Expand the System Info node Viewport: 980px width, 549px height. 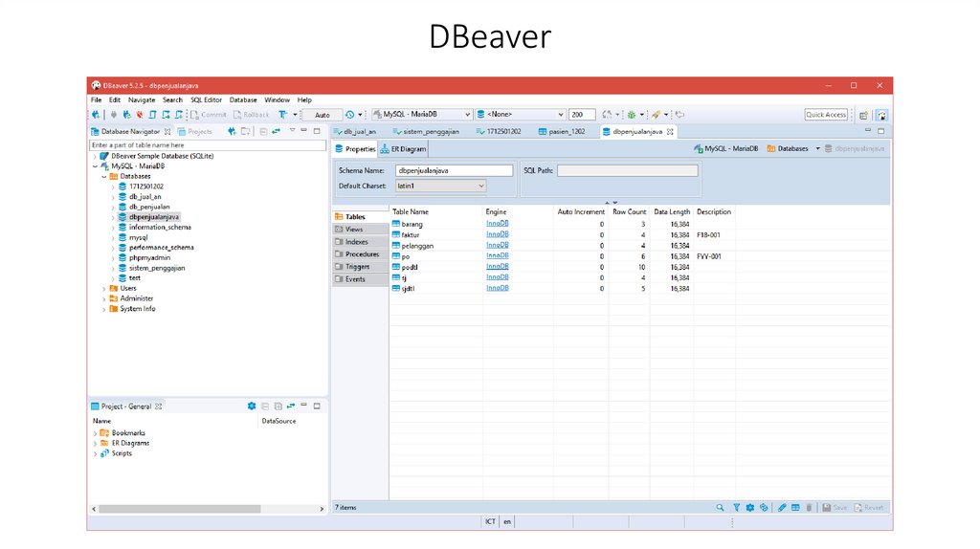pyautogui.click(x=104, y=309)
